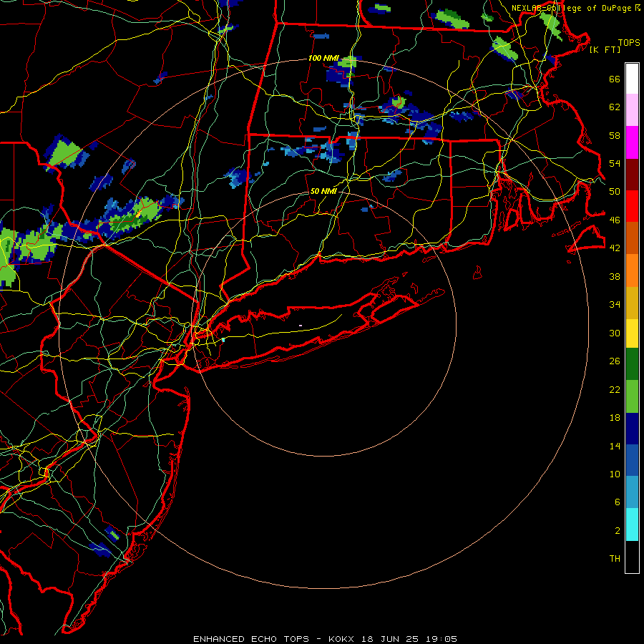Click the '42' legend value

[615, 248]
